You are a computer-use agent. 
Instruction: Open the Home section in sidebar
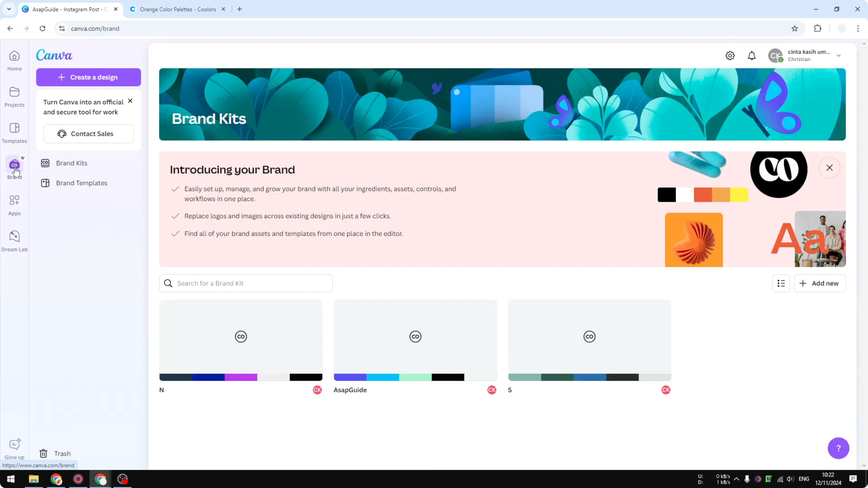coord(14,61)
